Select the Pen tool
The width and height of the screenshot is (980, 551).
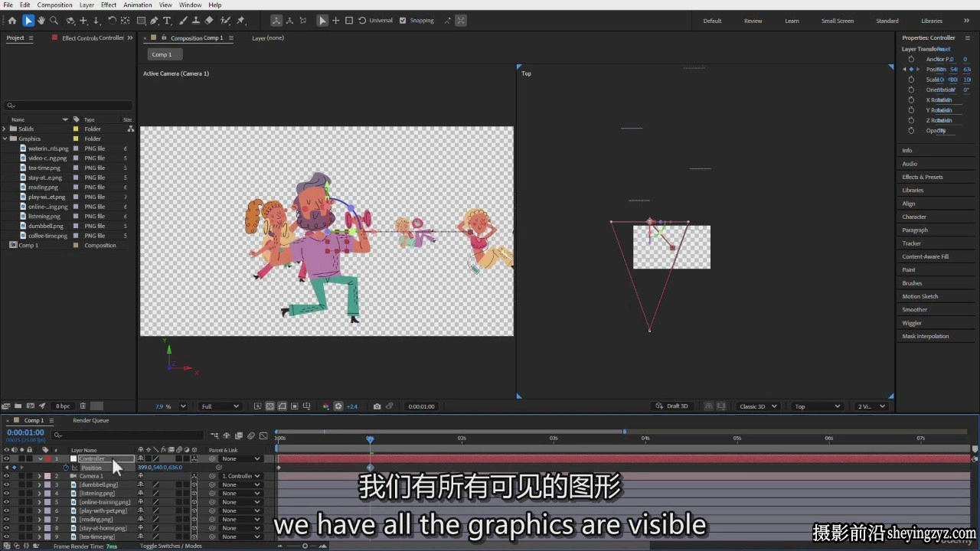coord(154,21)
